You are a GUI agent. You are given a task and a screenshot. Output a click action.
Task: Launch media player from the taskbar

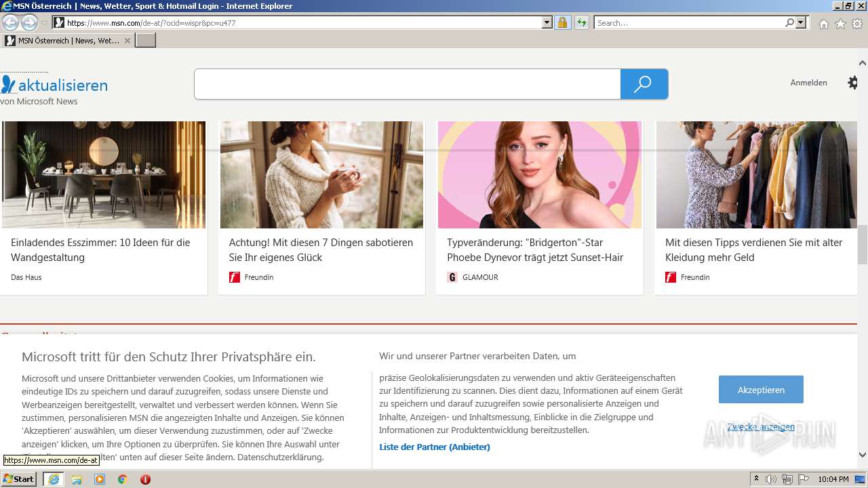pyautogui.click(x=100, y=479)
